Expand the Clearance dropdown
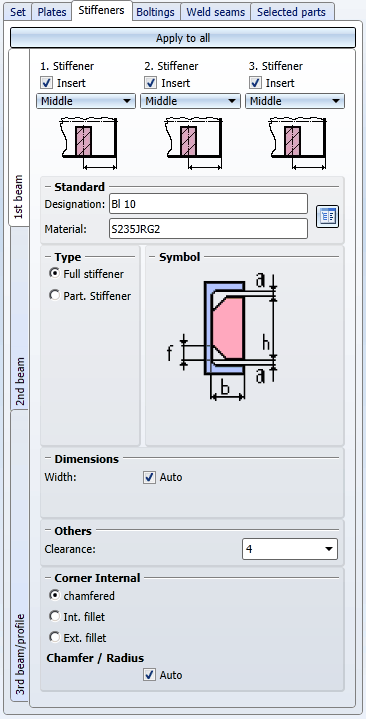366x719 pixels. click(290, 549)
